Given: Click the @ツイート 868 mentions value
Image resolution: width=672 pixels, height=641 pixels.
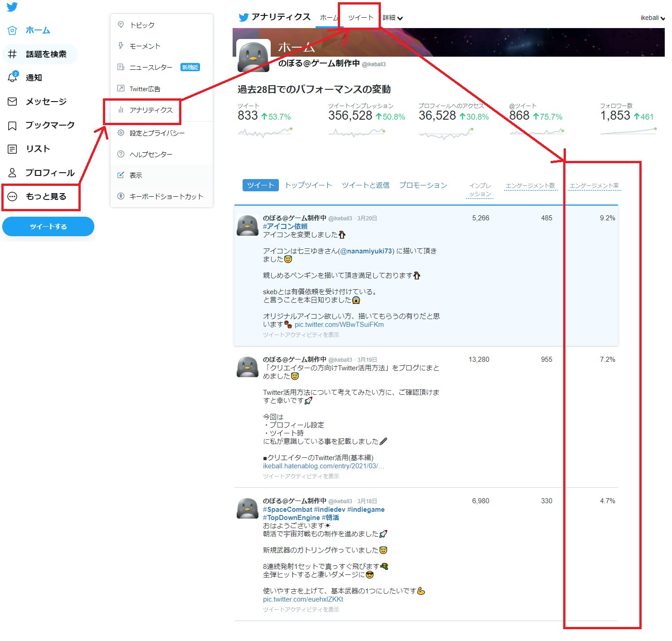Looking at the screenshot, I should [519, 116].
